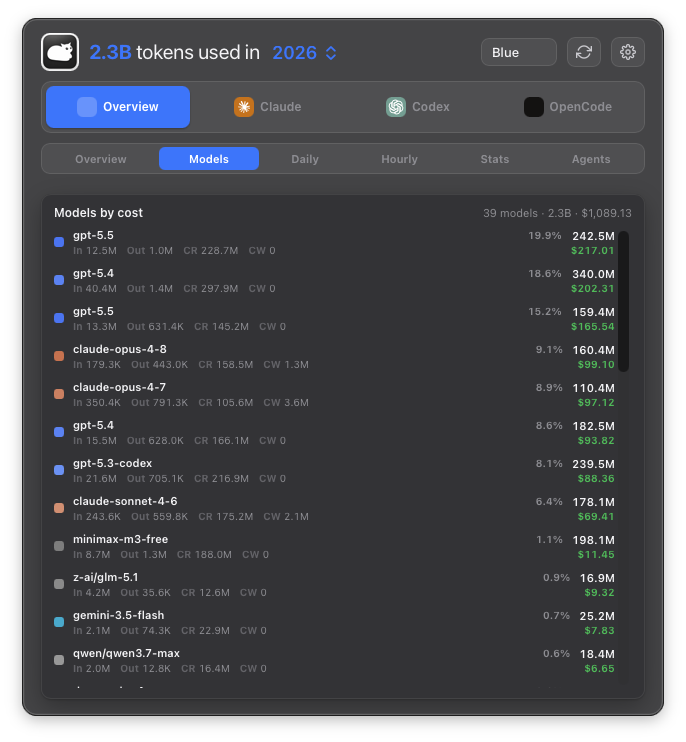Switch to the Hourly sub-tab
686x742 pixels.
click(400, 159)
